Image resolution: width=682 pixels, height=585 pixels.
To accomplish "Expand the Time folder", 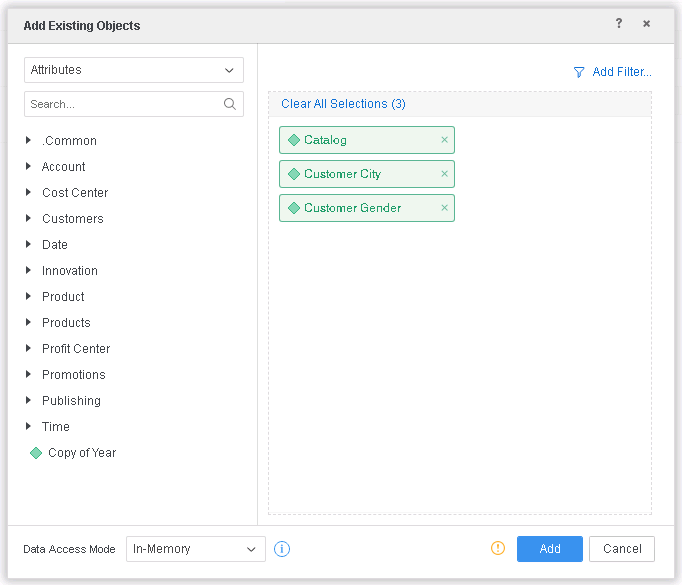I will click(x=29, y=427).
